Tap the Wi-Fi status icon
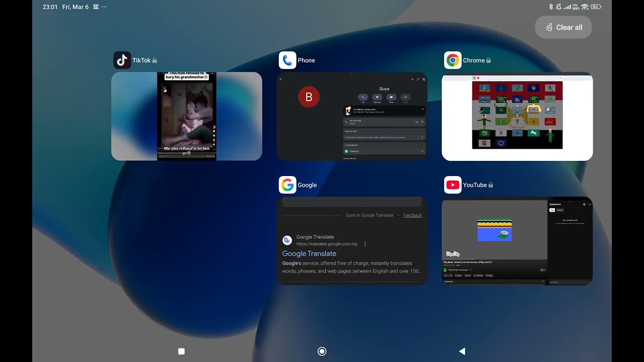The width and height of the screenshot is (644, 362). pyautogui.click(x=585, y=7)
